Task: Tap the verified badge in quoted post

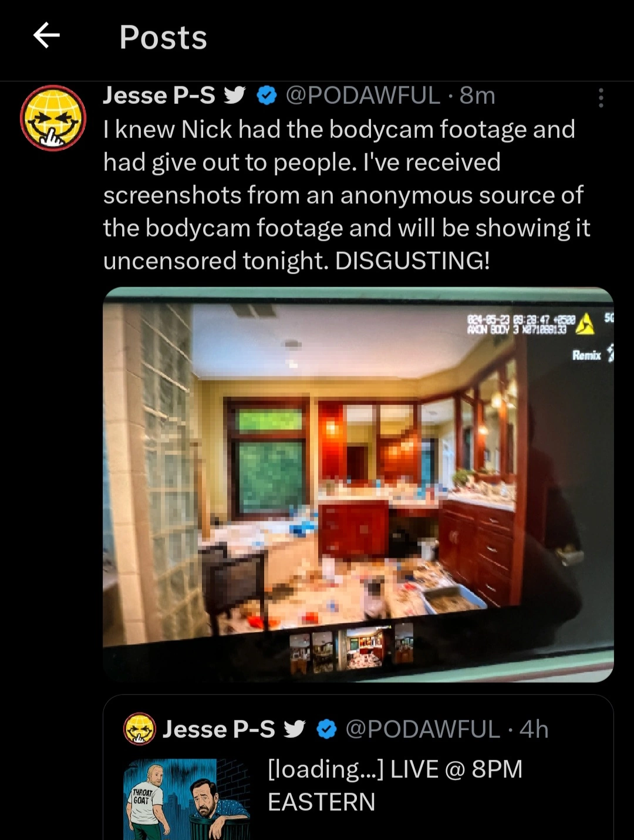Action: tap(327, 729)
